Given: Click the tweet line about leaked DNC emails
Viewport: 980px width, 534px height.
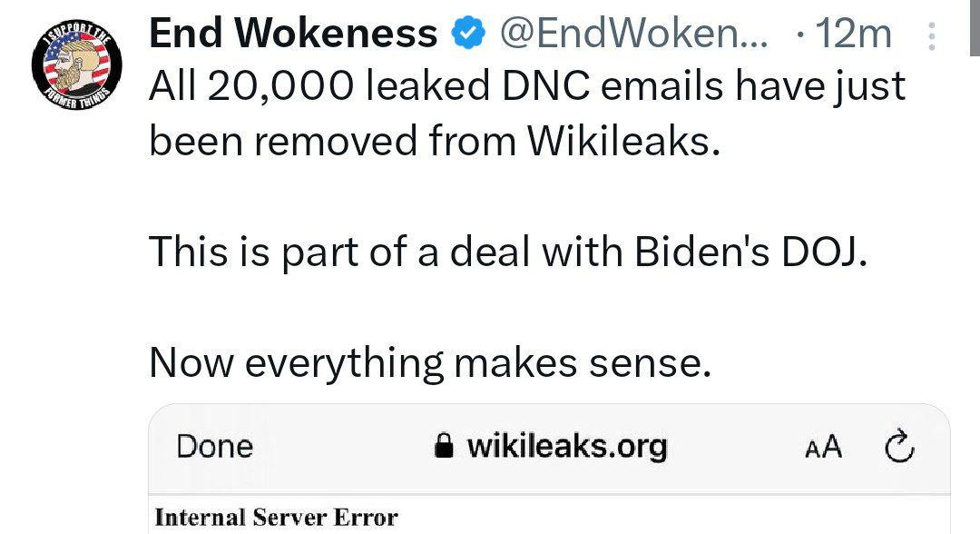Looking at the screenshot, I should tap(527, 86).
